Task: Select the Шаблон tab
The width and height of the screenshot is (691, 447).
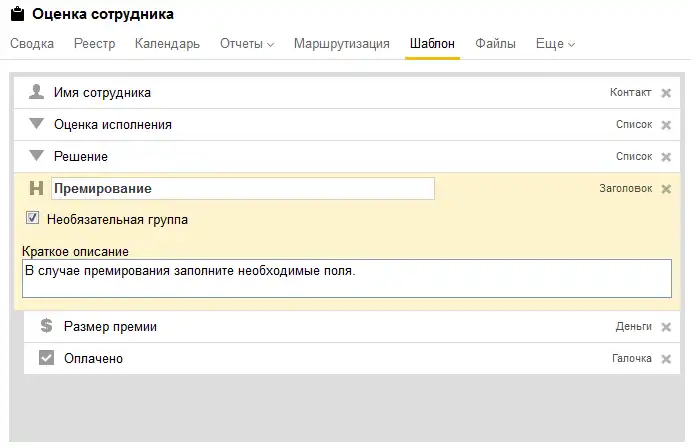Action: tap(432, 44)
